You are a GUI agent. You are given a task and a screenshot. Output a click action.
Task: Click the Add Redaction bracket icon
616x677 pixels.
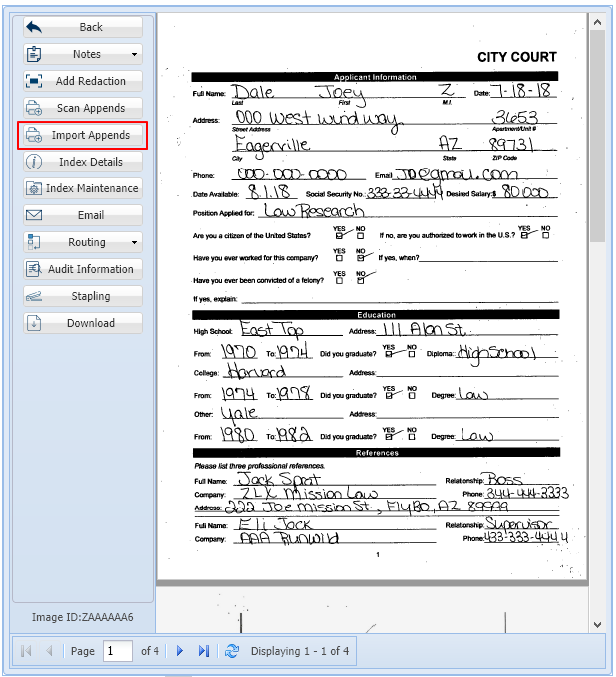[34, 81]
